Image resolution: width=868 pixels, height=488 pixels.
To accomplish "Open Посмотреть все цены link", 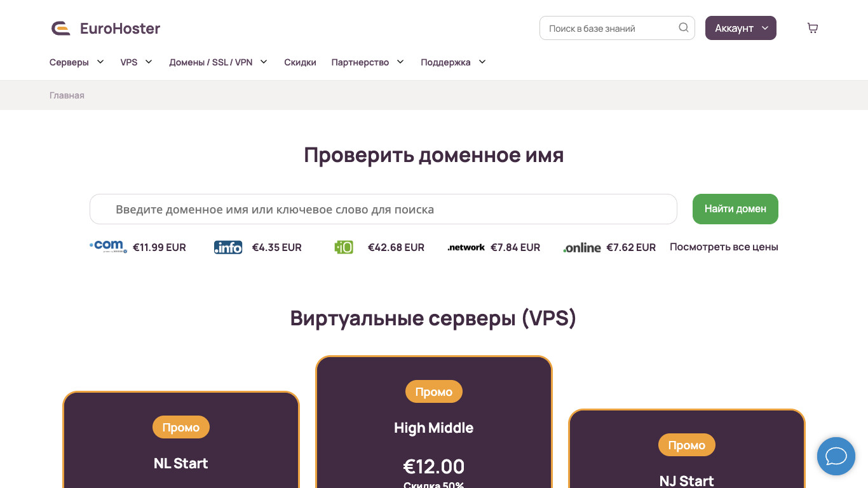I will click(x=724, y=247).
